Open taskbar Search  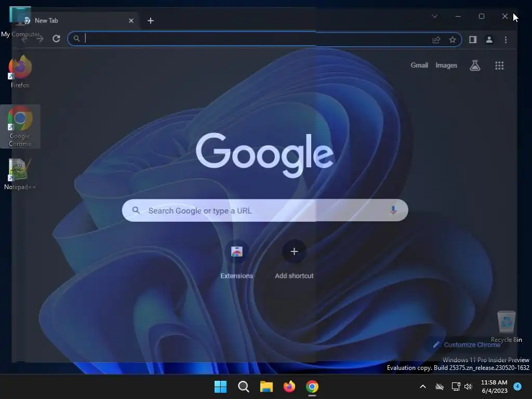244,387
